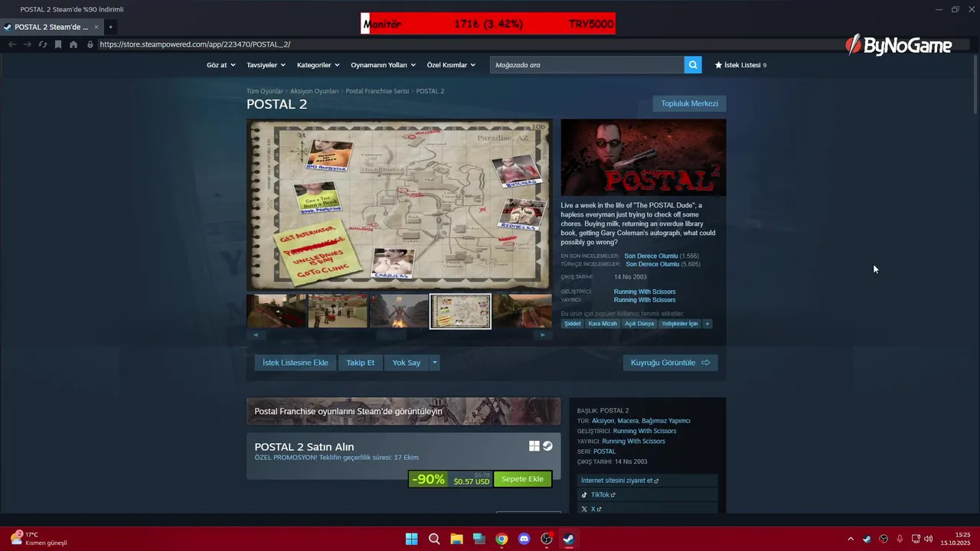
Task: Click the Yok Say button
Action: point(407,363)
